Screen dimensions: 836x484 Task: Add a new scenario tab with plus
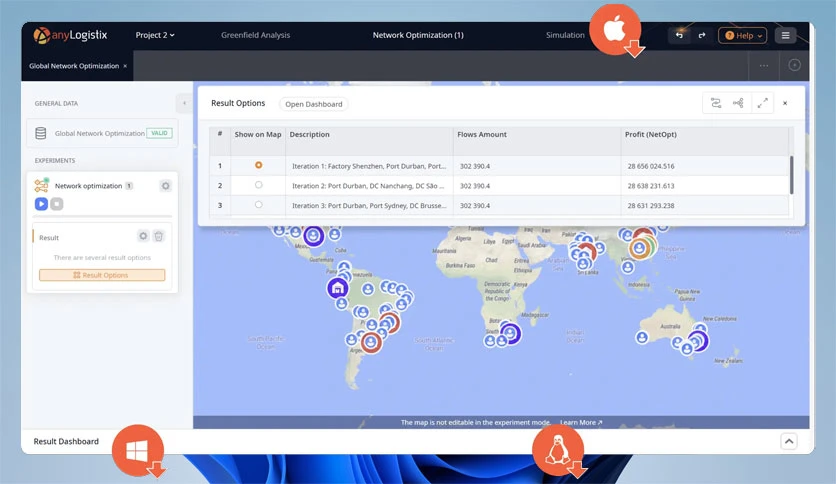(794, 65)
